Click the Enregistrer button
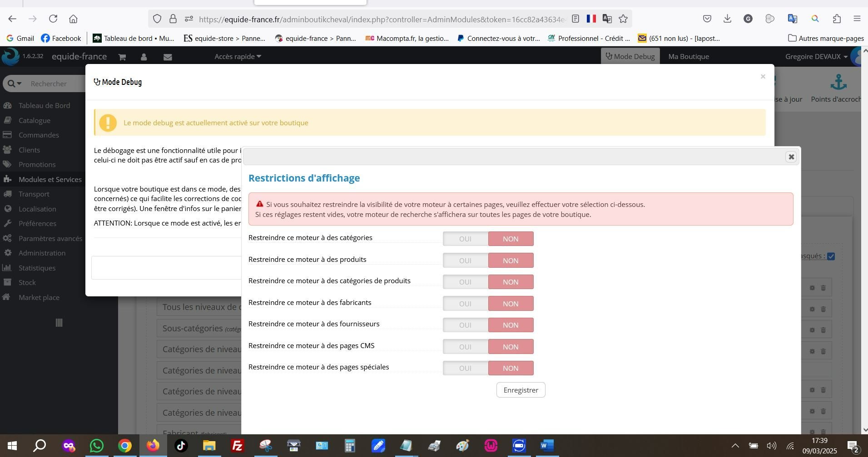868x457 pixels. pos(521,390)
